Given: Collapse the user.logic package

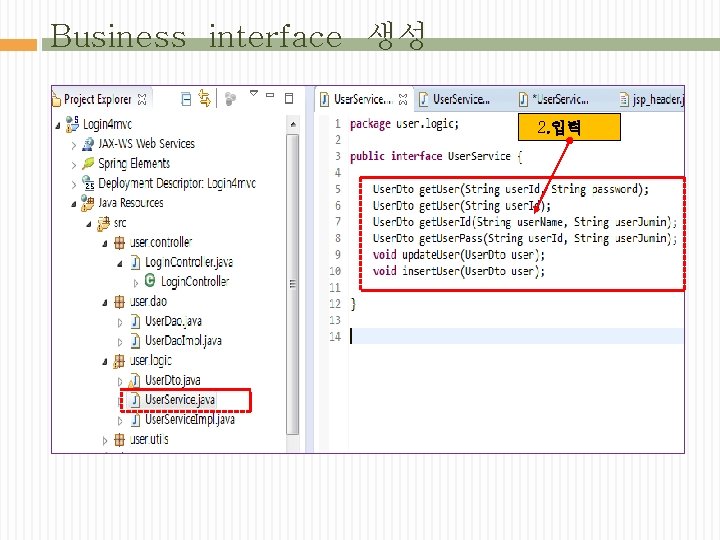Looking at the screenshot, I should [x=105, y=362].
